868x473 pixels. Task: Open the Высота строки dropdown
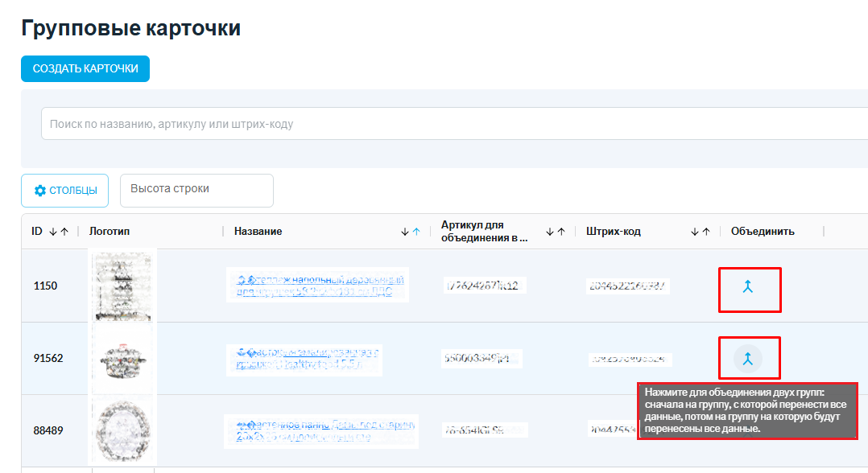[x=196, y=191]
